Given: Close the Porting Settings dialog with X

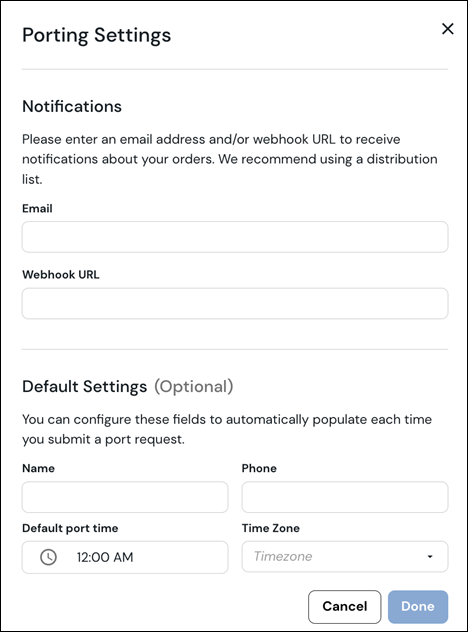Looking at the screenshot, I should coord(447,29).
